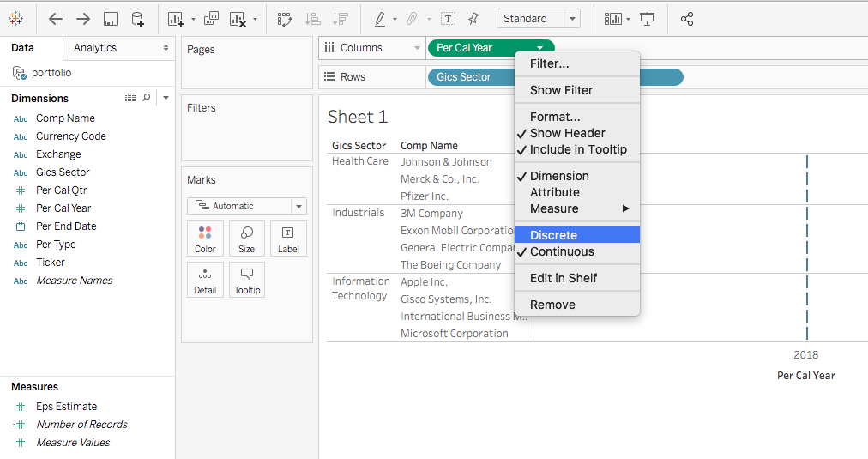Click the share icon in toolbar

[686, 19]
